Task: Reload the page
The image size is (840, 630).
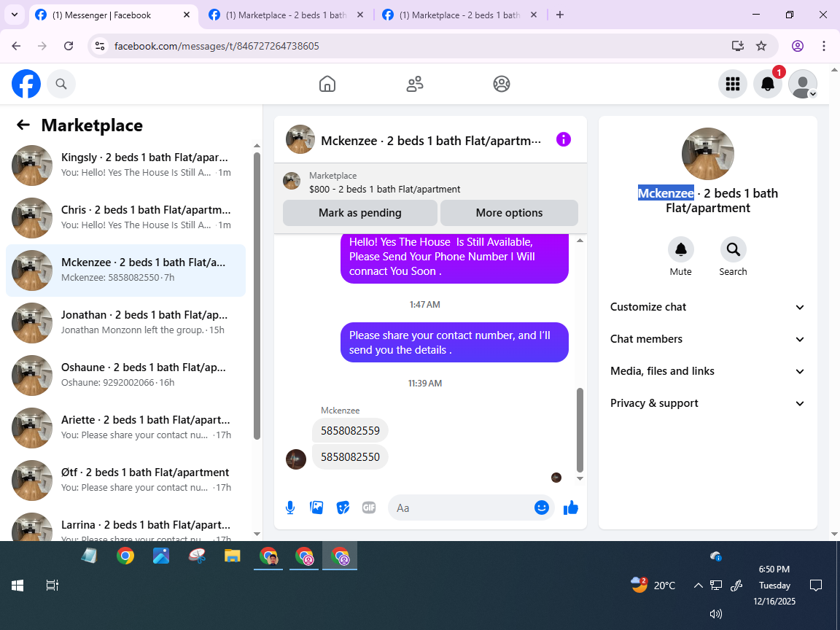Action: pos(69,46)
